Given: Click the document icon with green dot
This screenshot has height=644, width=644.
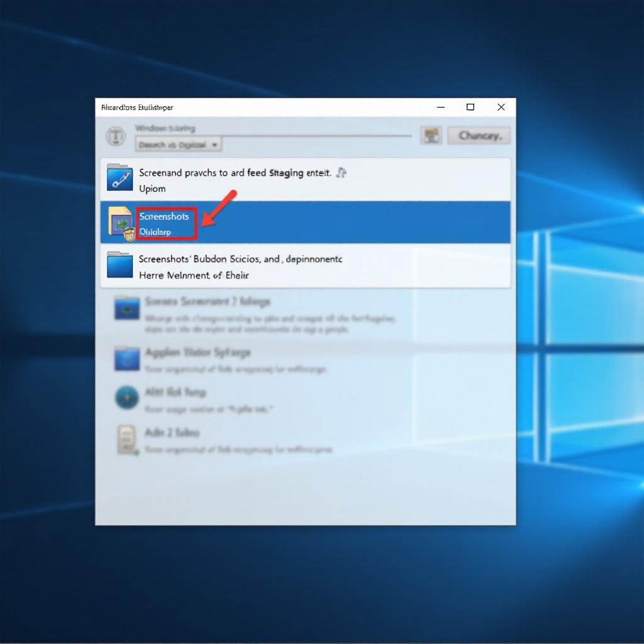Looking at the screenshot, I should [126, 440].
